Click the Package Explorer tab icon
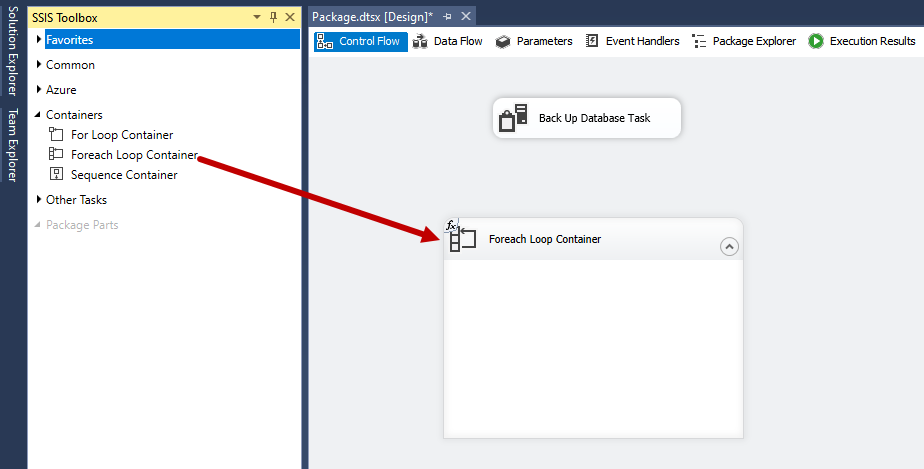Viewport: 924px width, 469px height. (x=699, y=41)
